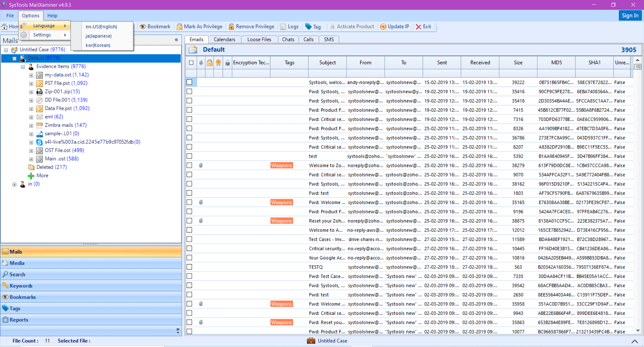This screenshot has height=347, width=644.
Task: Switch to the Chats tab
Action: (288, 39)
